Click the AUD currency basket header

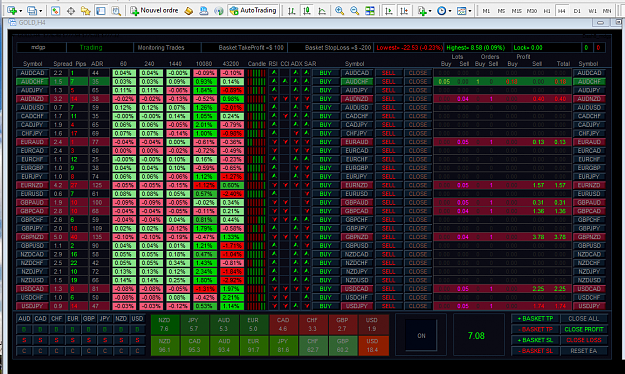pos(24,319)
